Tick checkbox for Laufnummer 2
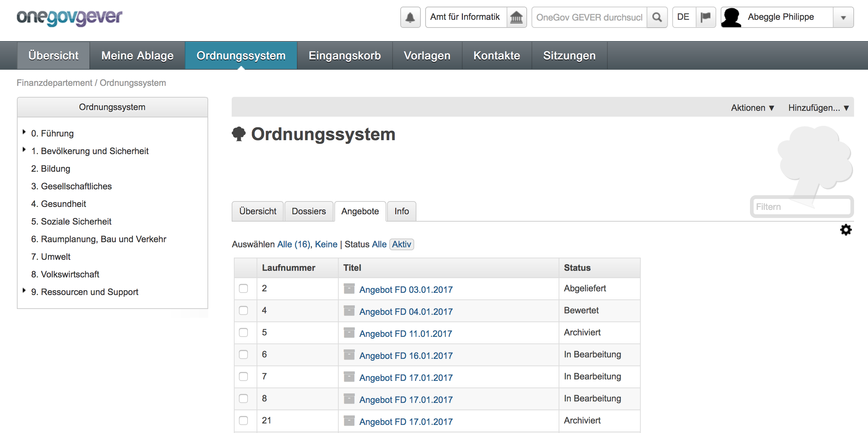 coord(243,288)
